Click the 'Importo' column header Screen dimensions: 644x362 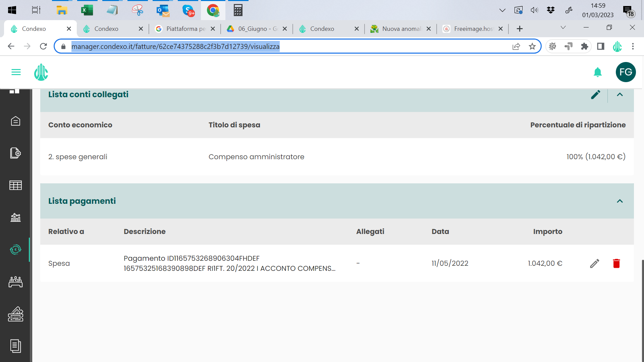pos(548,232)
